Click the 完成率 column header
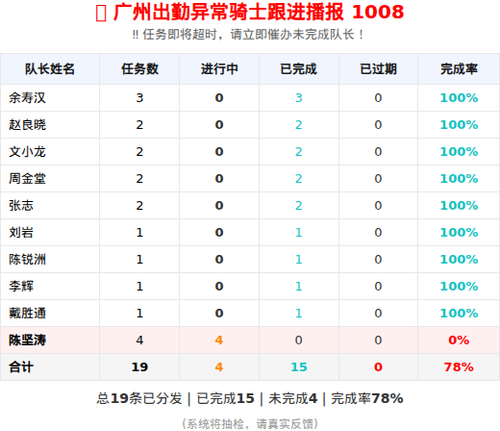 pyautogui.click(x=459, y=69)
